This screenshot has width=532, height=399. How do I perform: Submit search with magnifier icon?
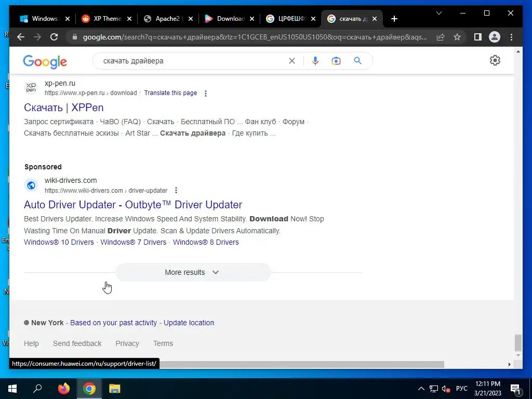[x=357, y=61]
